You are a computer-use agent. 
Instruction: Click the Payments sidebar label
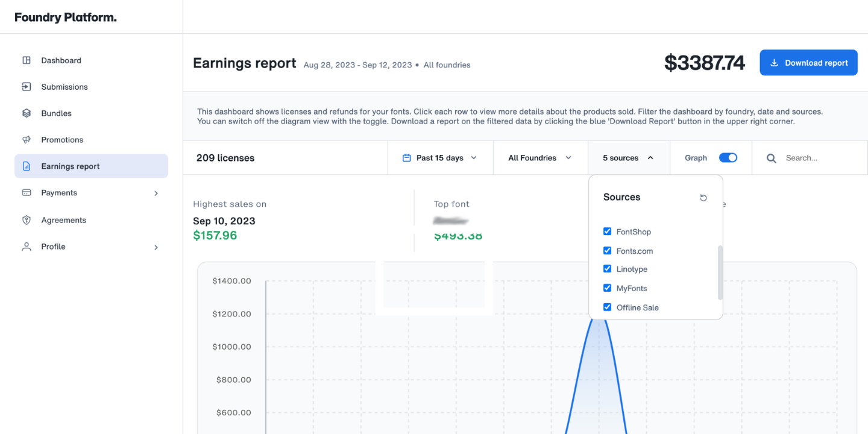pos(59,193)
